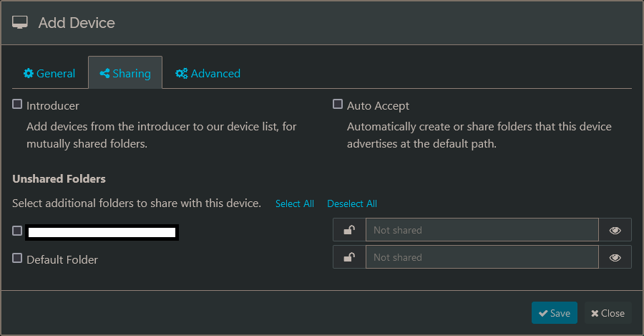Tick the Auto Accept checkbox
This screenshot has width=644, height=336.
pyautogui.click(x=338, y=105)
